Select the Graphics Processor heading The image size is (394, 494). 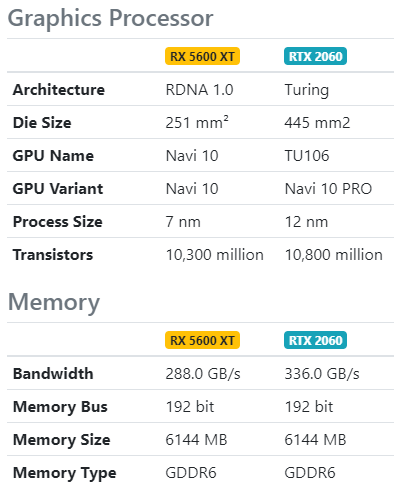coord(110,18)
